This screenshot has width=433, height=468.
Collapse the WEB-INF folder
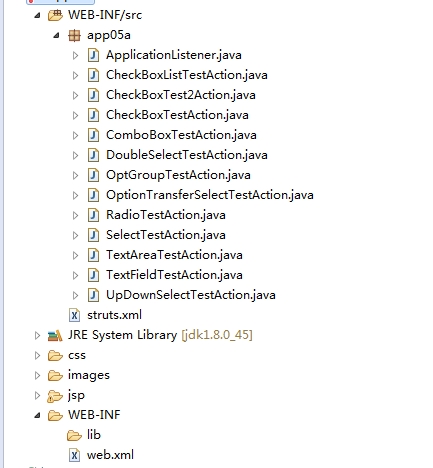pos(37,415)
